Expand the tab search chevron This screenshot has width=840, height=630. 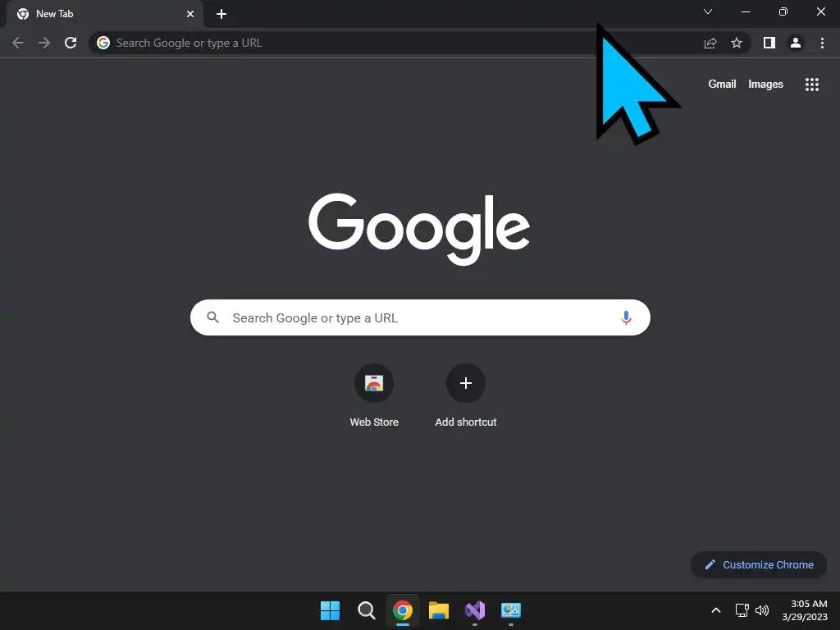pyautogui.click(x=708, y=11)
